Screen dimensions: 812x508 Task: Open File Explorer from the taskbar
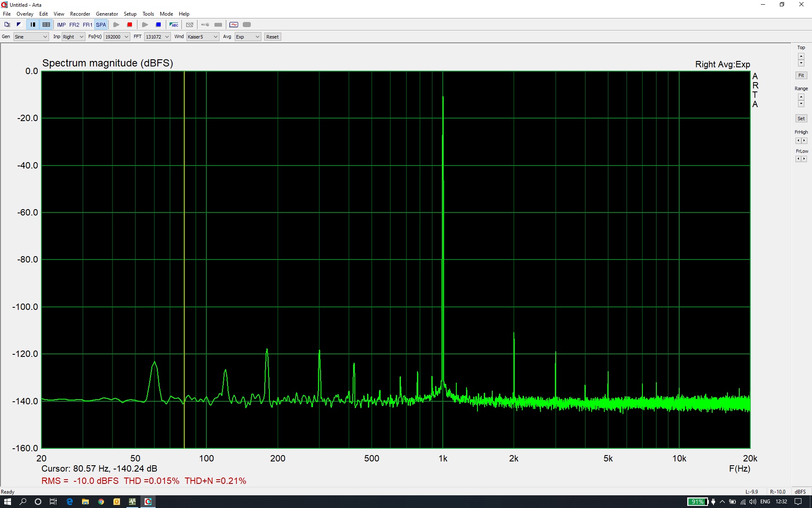(x=85, y=502)
